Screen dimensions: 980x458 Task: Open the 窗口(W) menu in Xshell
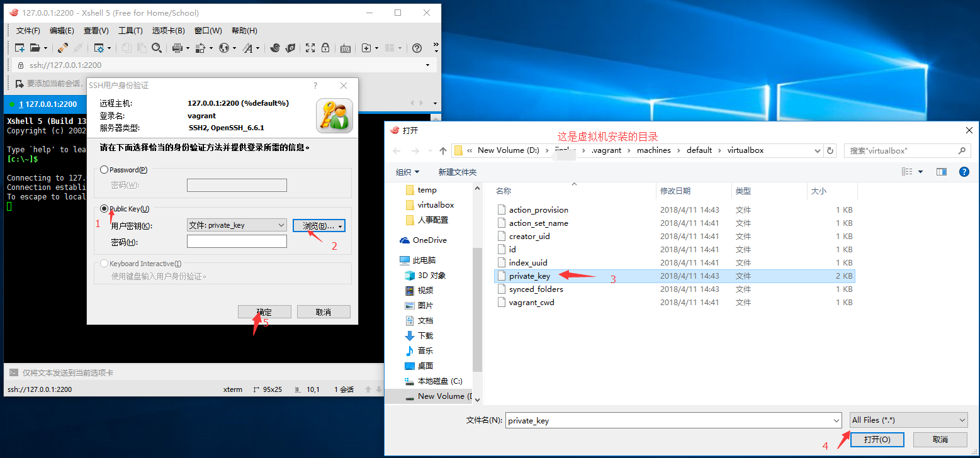click(x=208, y=31)
